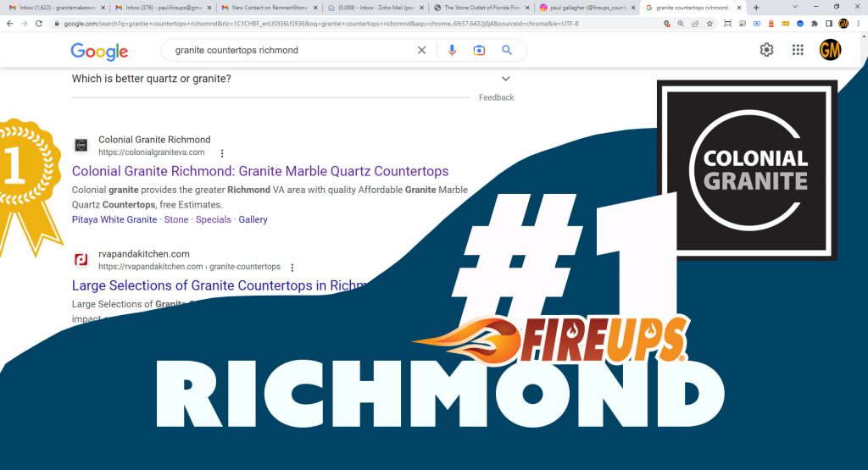Click the colonialgraniteva.com URL text

(152, 152)
